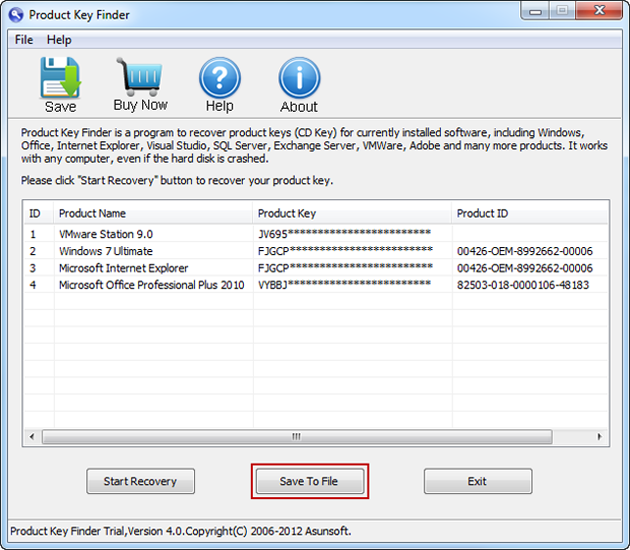Click the Help question mark icon
This screenshot has height=550, width=630.
tap(220, 78)
